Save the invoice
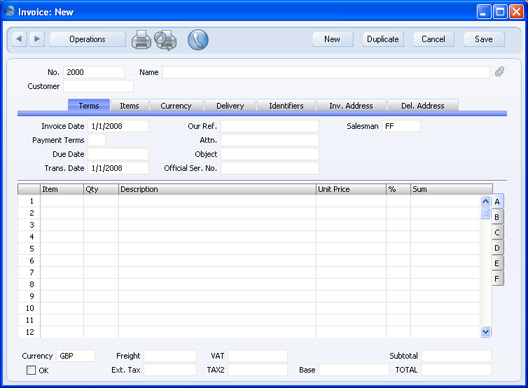The image size is (528, 388). (484, 39)
